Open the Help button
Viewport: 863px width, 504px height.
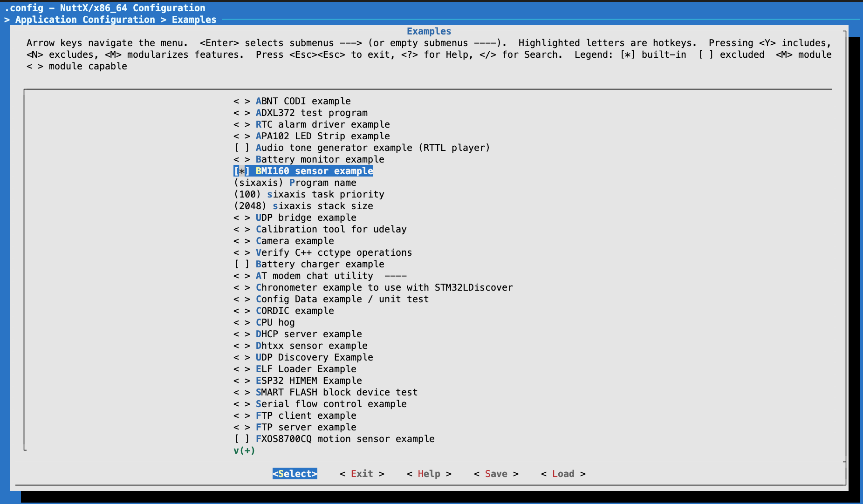(429, 474)
